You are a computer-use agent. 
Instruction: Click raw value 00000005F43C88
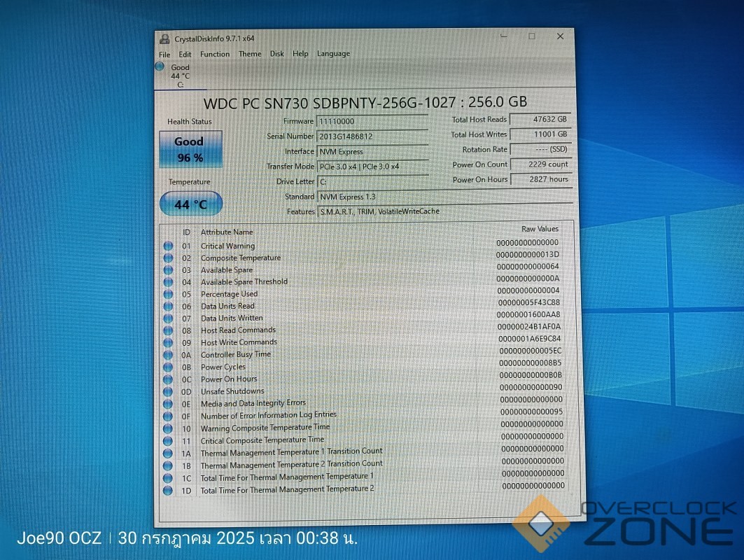[529, 302]
